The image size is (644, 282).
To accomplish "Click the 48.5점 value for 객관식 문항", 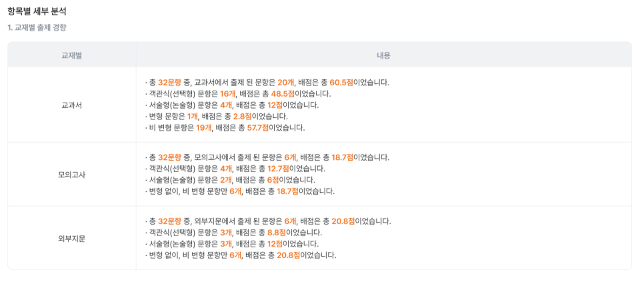I will click(282, 93).
